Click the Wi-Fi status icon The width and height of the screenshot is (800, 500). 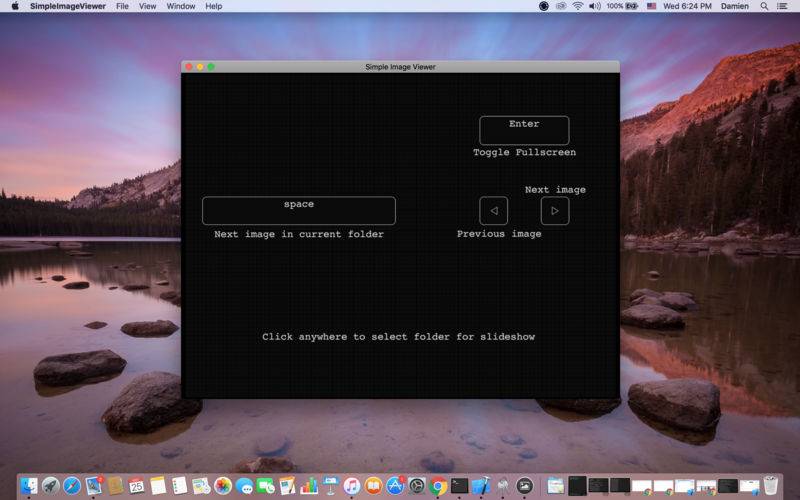click(578, 6)
